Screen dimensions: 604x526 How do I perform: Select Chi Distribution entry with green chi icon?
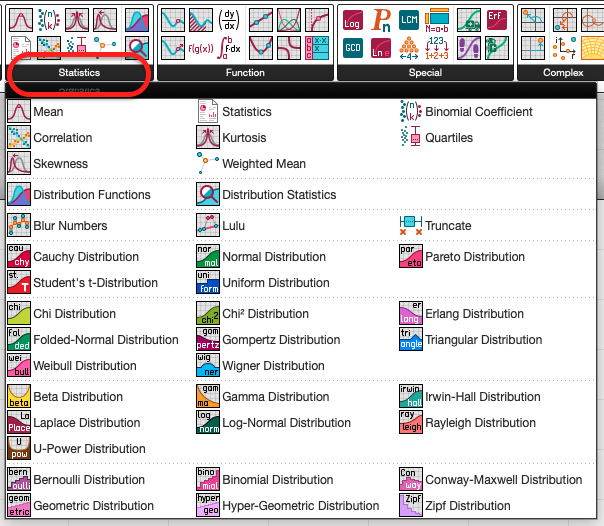[x=62, y=313]
